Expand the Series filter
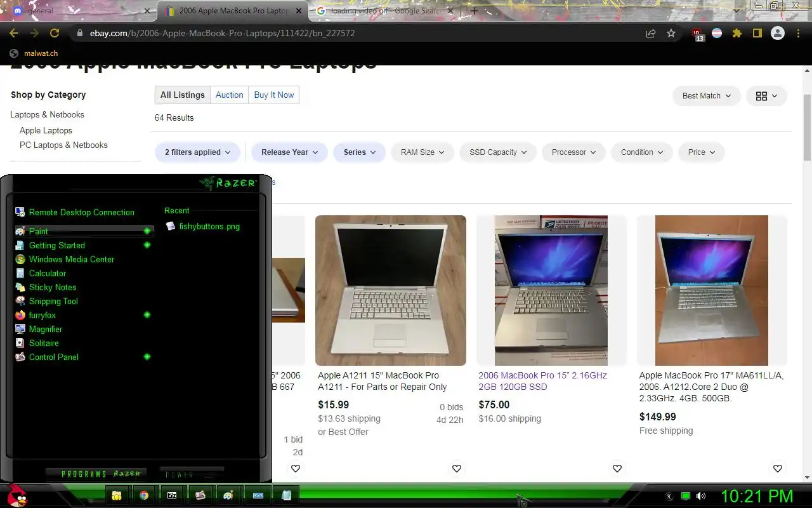The height and width of the screenshot is (508, 812). (360, 152)
